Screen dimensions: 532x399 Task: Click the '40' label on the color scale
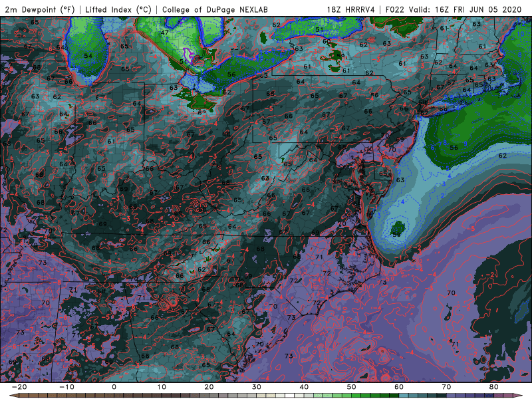pyautogui.click(x=304, y=387)
